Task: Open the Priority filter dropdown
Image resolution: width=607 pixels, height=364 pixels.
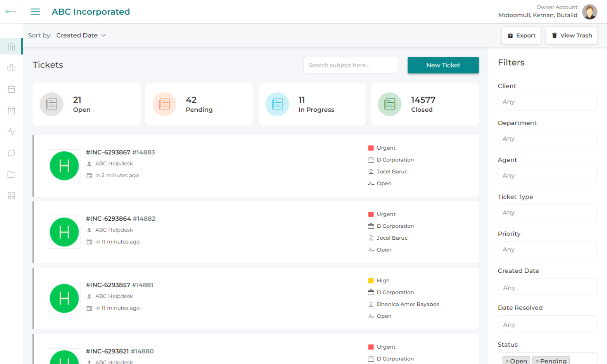Action: (x=547, y=250)
